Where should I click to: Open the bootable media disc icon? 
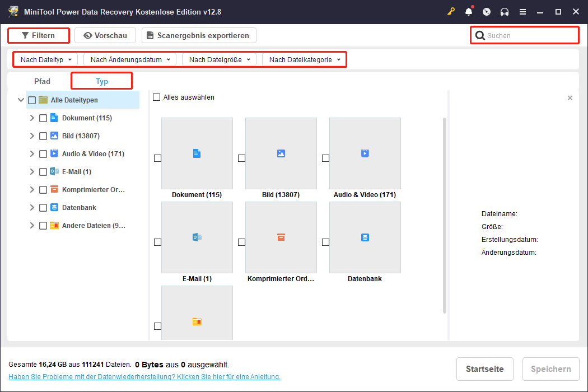tap(487, 11)
